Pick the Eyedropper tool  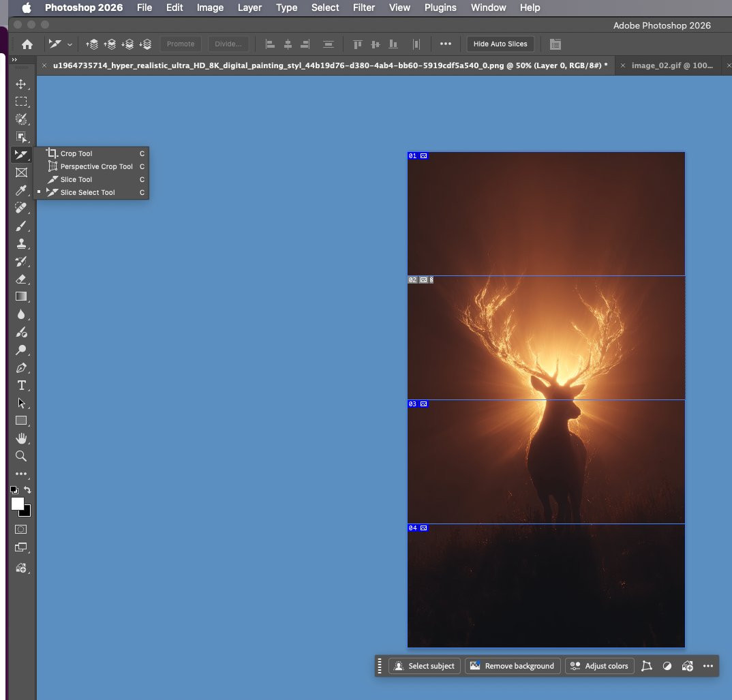(x=21, y=190)
